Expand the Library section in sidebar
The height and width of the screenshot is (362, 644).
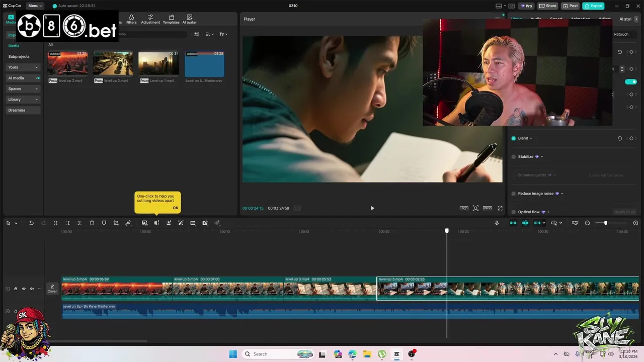[x=23, y=100]
